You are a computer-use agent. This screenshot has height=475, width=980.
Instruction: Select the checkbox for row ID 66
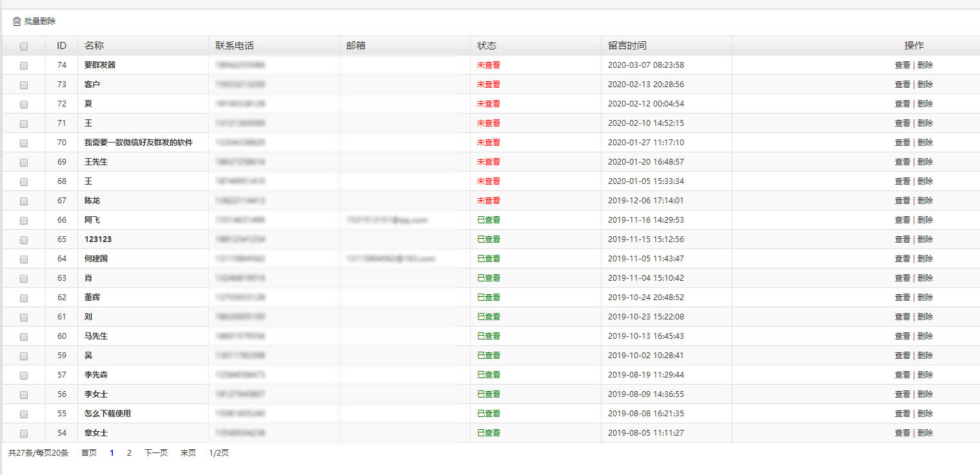point(24,221)
